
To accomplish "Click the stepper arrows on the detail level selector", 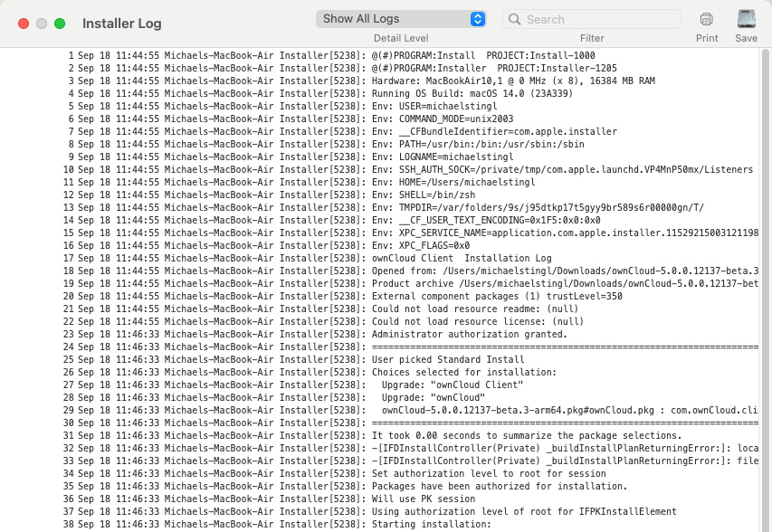I will click(480, 18).
